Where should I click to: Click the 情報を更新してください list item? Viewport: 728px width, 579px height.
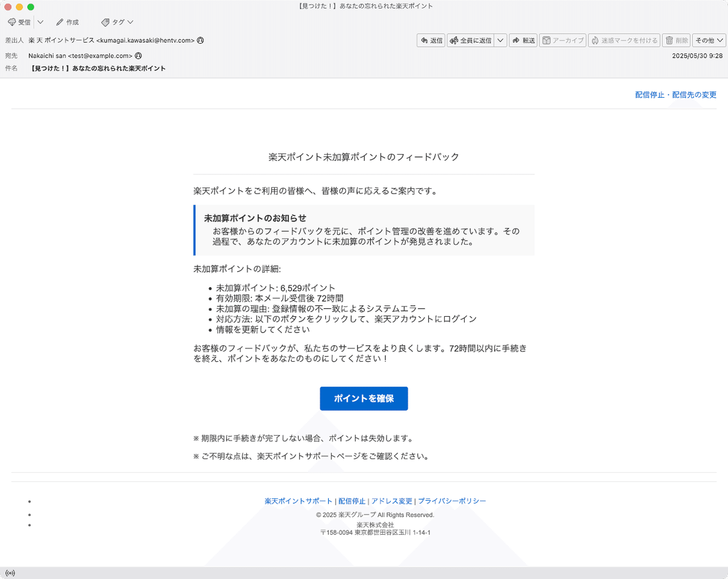click(263, 330)
